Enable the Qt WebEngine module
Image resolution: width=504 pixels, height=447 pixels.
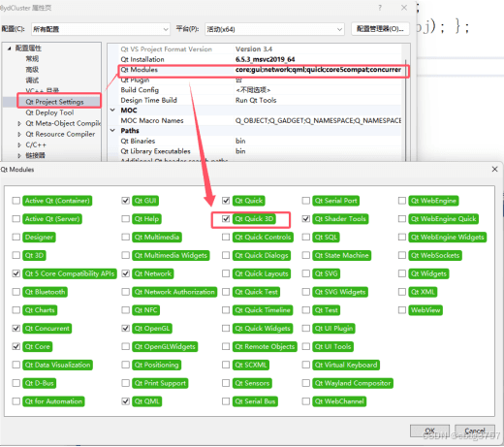[402, 201]
